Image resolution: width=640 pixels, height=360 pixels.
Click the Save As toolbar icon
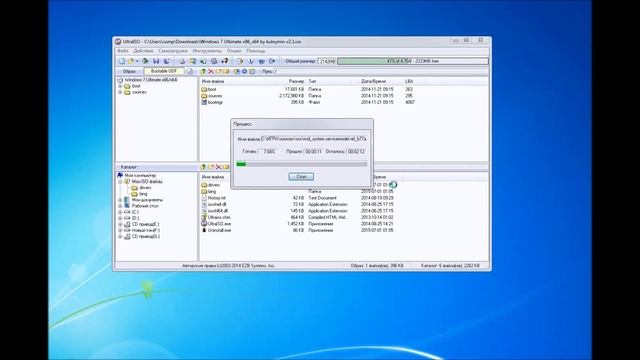167,61
